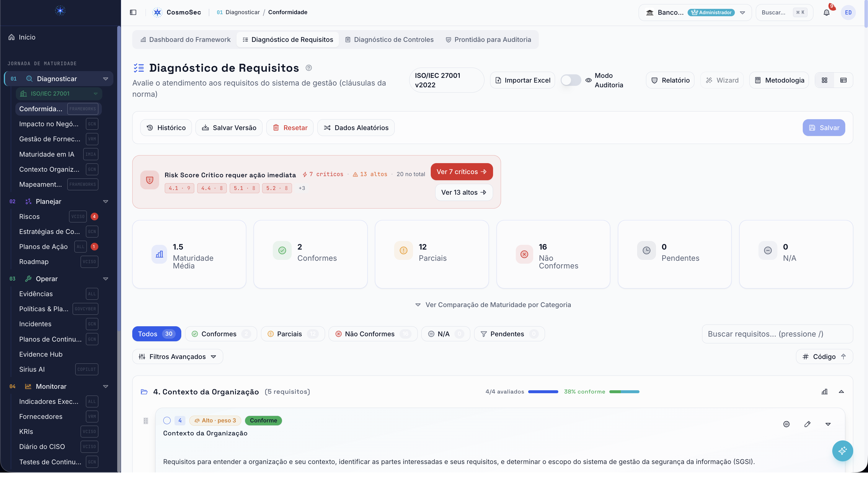
Task: Collapse the Operar sidebar section
Action: [x=105, y=279]
